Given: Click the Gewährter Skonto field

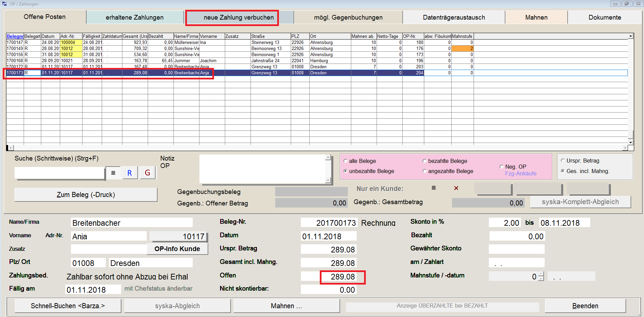Looking at the screenshot, I should (517, 249).
